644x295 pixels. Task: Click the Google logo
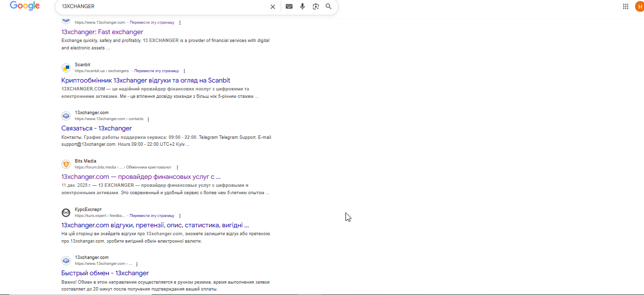25,6
